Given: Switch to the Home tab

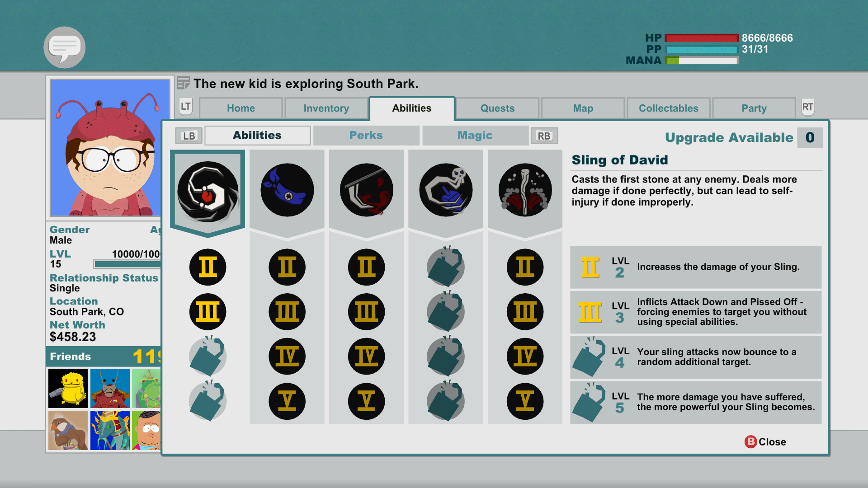Looking at the screenshot, I should click(x=241, y=108).
